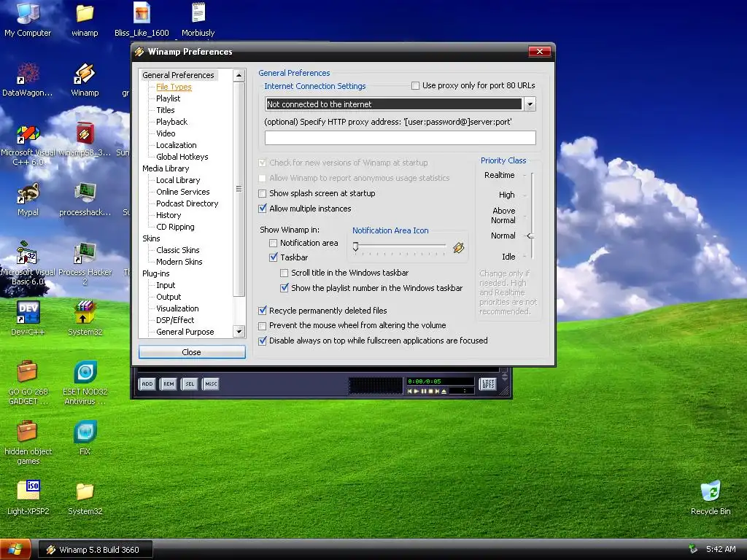Uncheck Show the playlist number in taskbar

pos(284,288)
